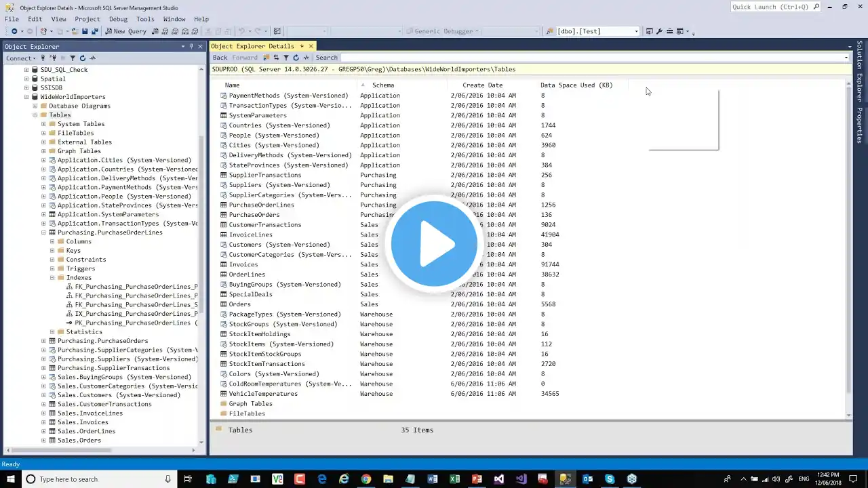The height and width of the screenshot is (488, 868).
Task: Open the Project menu
Action: click(x=87, y=19)
